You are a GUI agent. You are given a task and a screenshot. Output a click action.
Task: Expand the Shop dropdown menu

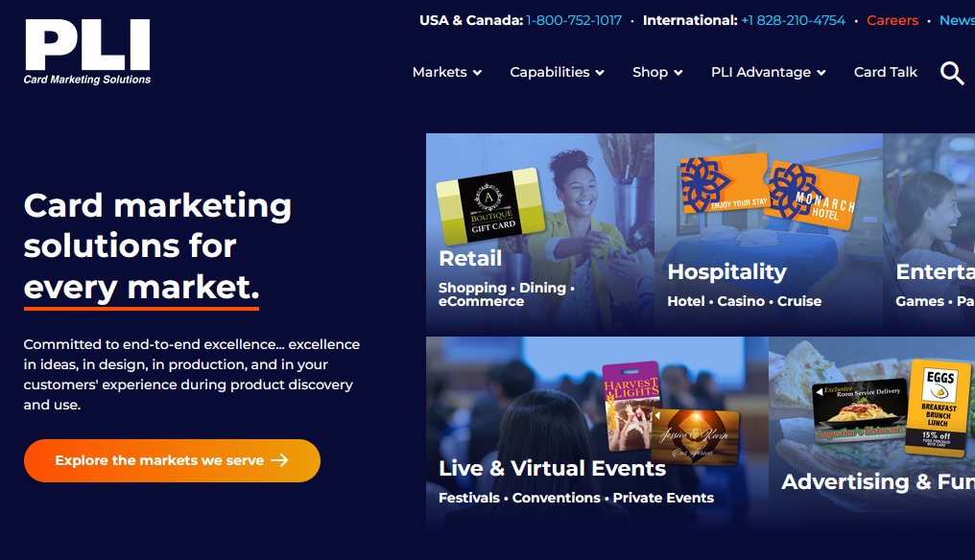click(657, 72)
